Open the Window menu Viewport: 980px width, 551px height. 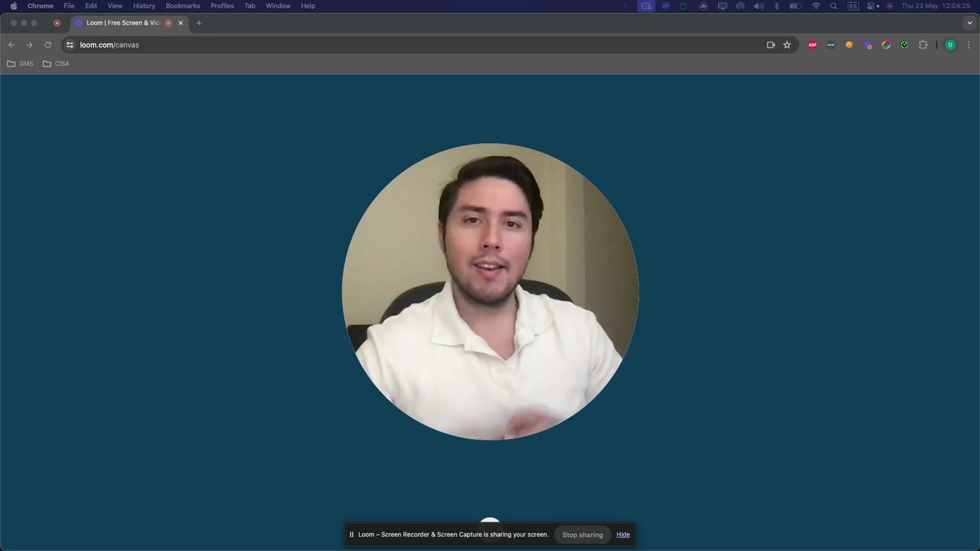click(x=278, y=5)
